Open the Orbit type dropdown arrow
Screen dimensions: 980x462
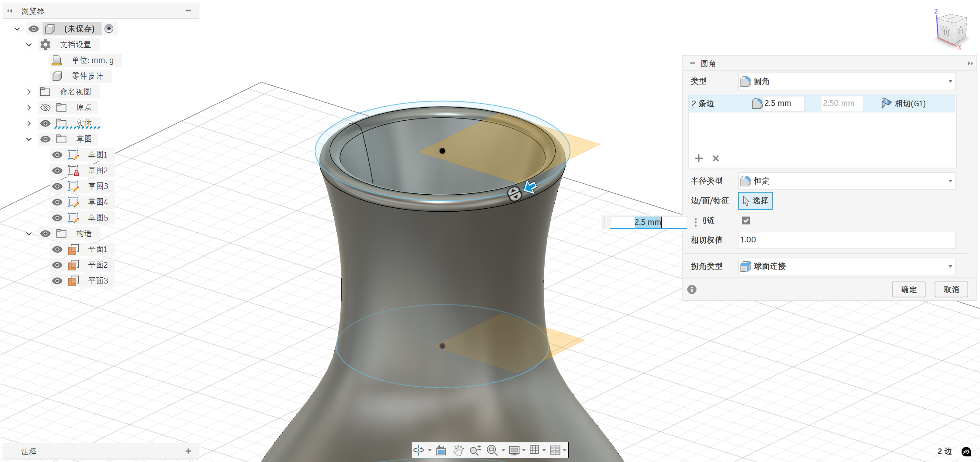coord(430,450)
